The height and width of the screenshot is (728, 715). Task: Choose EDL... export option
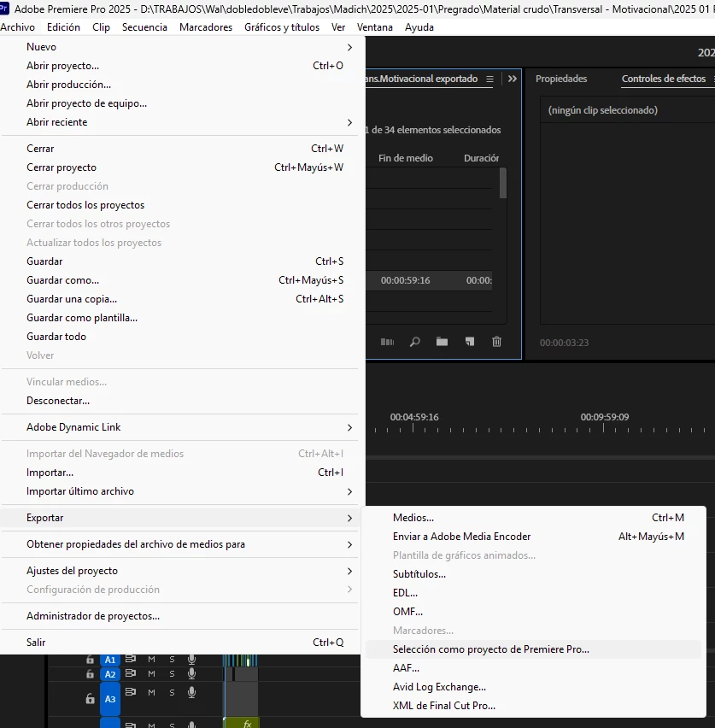pyautogui.click(x=533, y=593)
